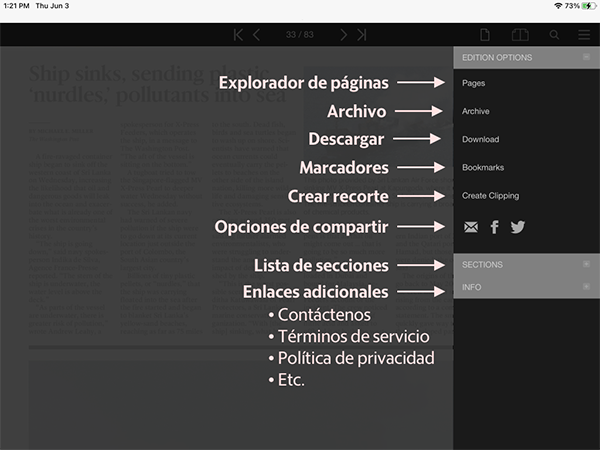Open the search tool
Screen dimensions: 600x450
(554, 35)
